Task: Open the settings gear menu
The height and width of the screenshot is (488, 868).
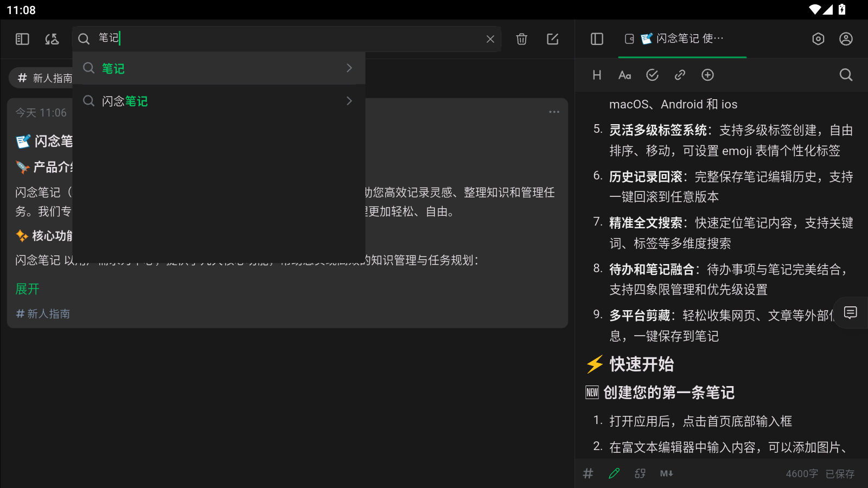Action: [x=818, y=39]
